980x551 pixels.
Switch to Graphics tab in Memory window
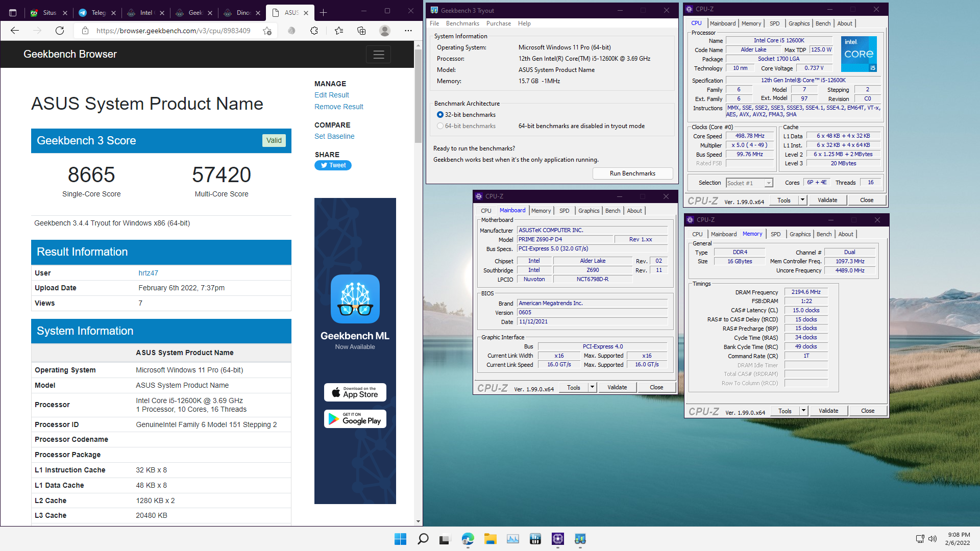(x=800, y=234)
